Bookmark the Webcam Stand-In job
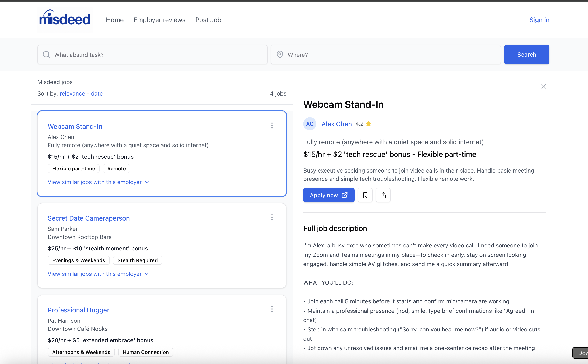 point(365,195)
